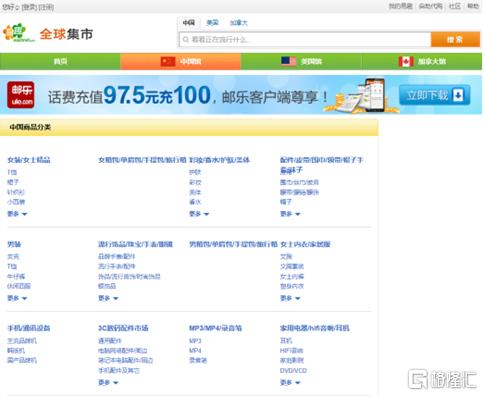Click the 帮助 link in the top bar

(x=473, y=6)
